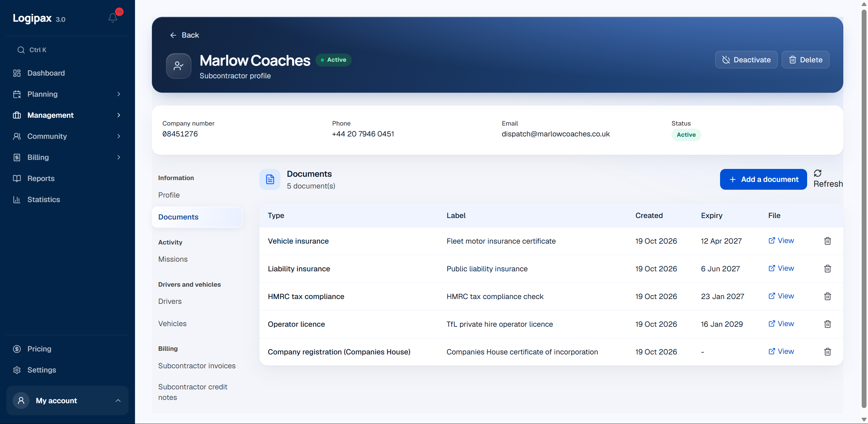View the Liability insurance file
The height and width of the screenshot is (424, 868).
pyautogui.click(x=781, y=268)
